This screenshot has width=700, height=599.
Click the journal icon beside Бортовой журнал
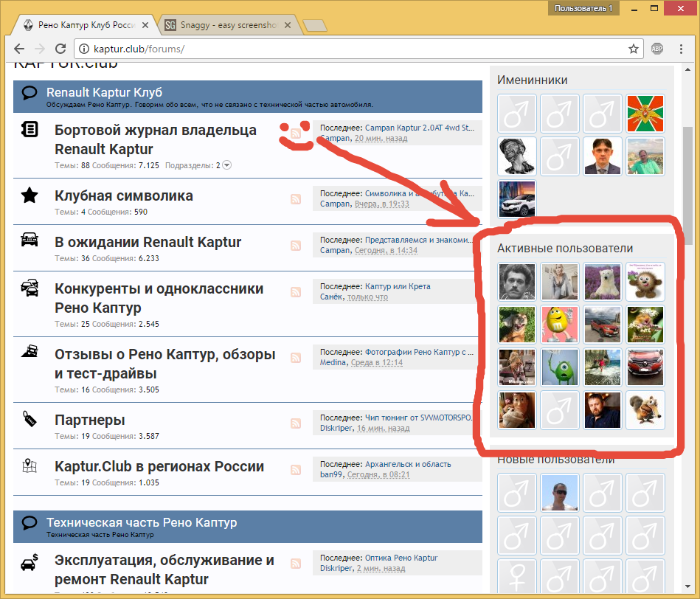coord(30,129)
